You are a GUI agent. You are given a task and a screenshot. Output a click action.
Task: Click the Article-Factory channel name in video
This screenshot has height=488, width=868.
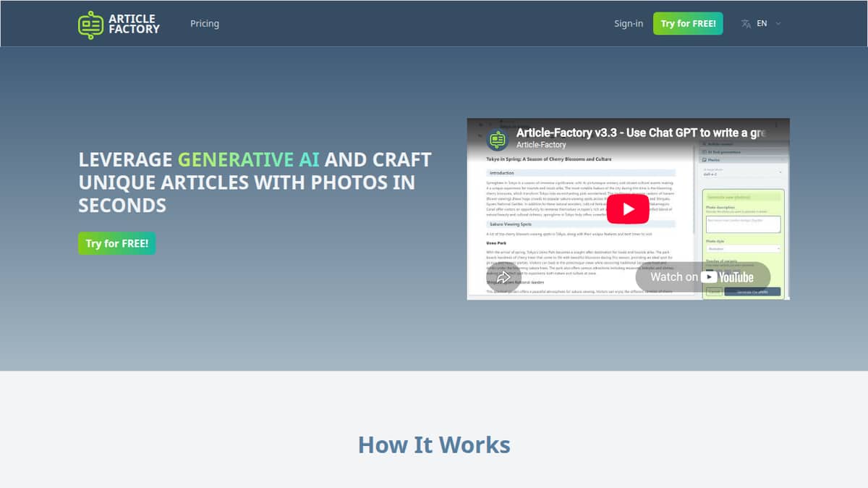pos(541,146)
